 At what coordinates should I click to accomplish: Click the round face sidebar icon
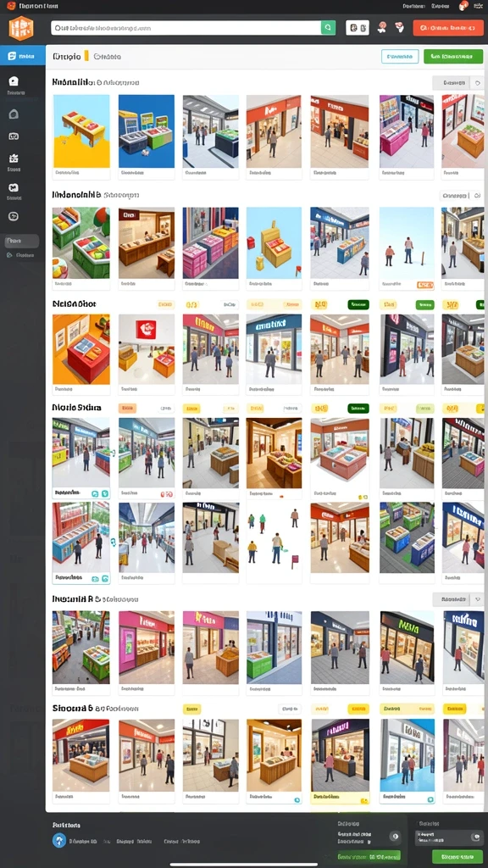14,216
